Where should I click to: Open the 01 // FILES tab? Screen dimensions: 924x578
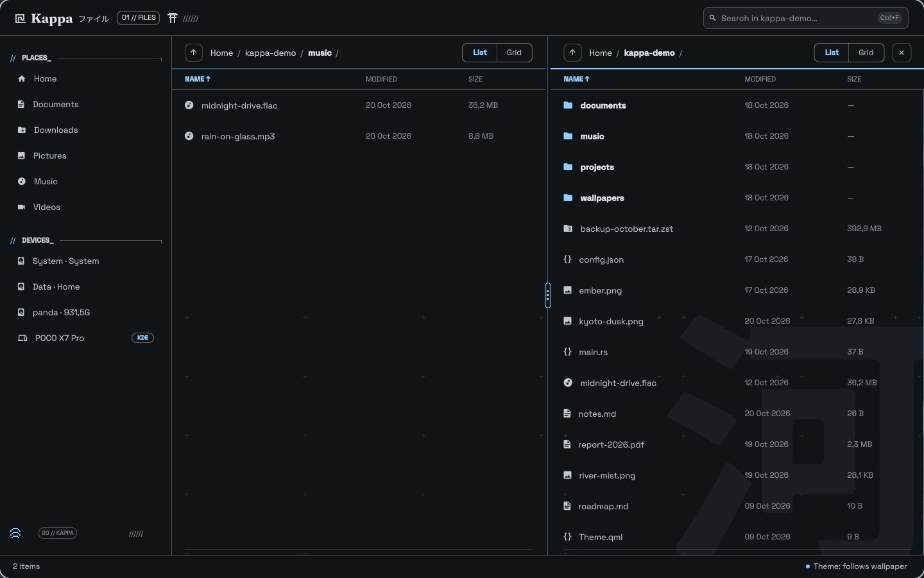coord(139,18)
